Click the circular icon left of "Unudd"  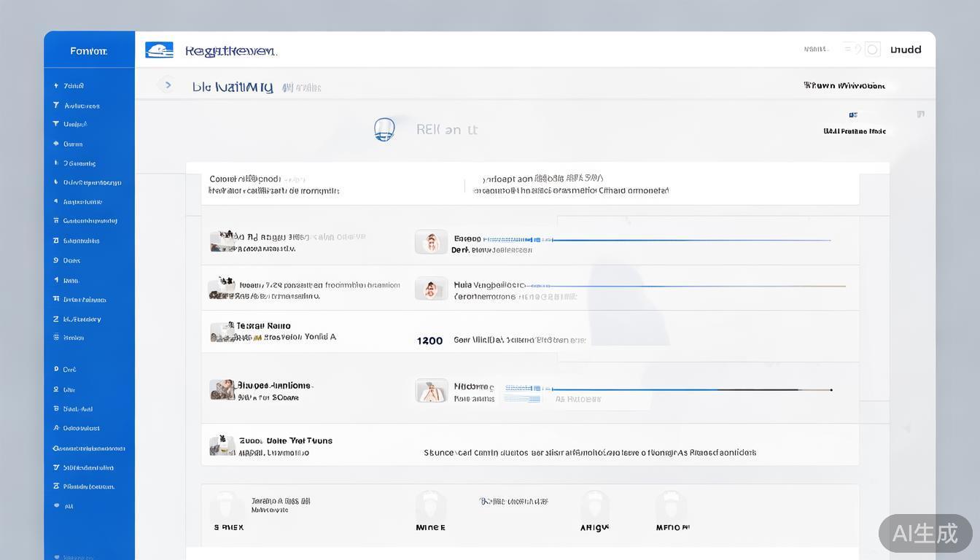click(872, 50)
